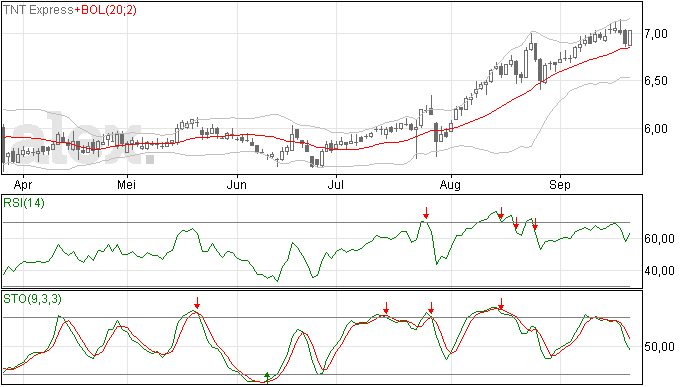
Task: Select the Jul month axis label
Action: tap(335, 184)
